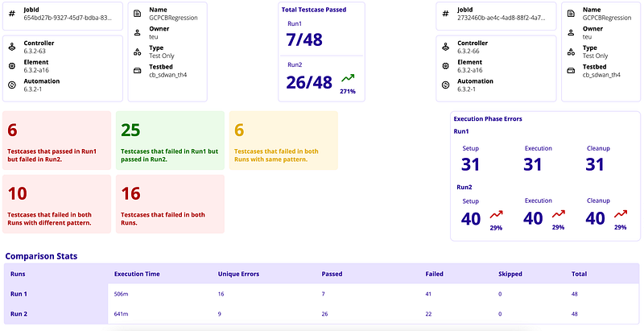
Task: Click the Element icon in Run2 card
Action: pyautogui.click(x=446, y=66)
